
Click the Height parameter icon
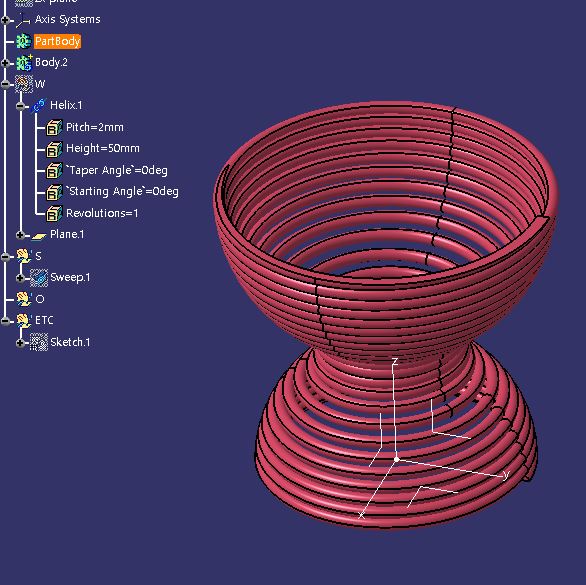click(54, 149)
